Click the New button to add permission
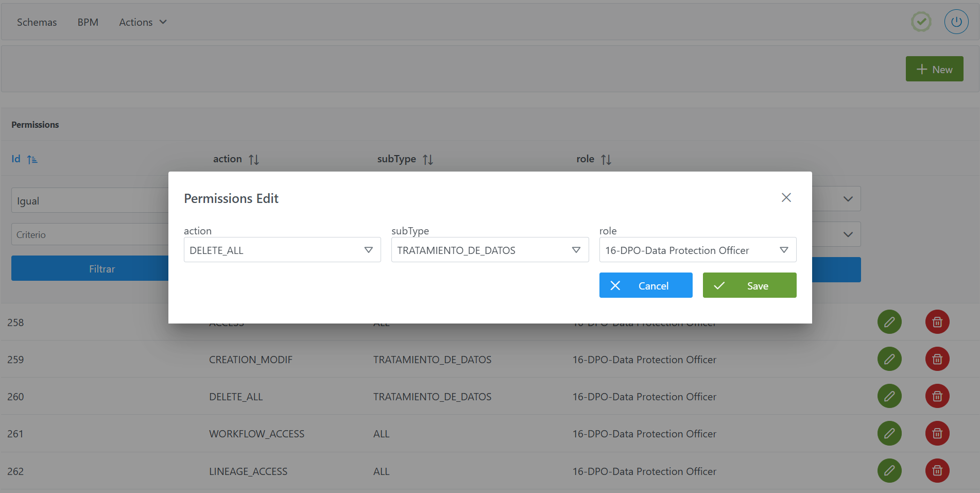The height and width of the screenshot is (493, 980). coord(934,69)
